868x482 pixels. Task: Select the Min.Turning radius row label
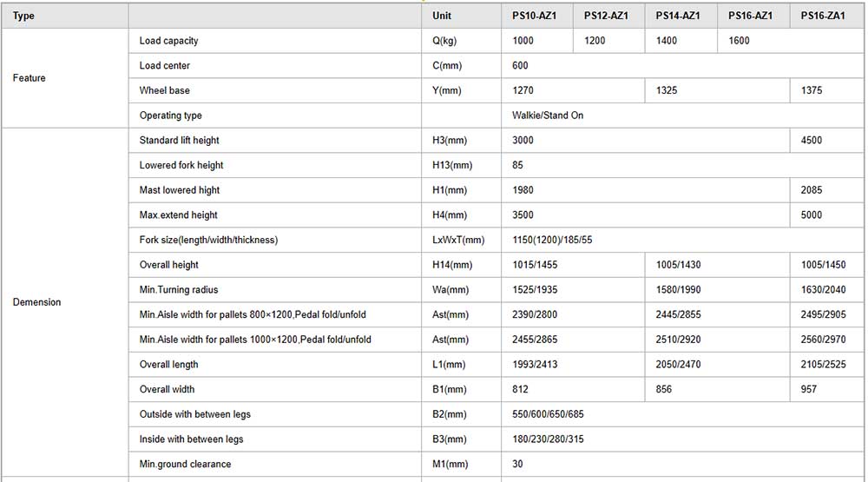179,290
